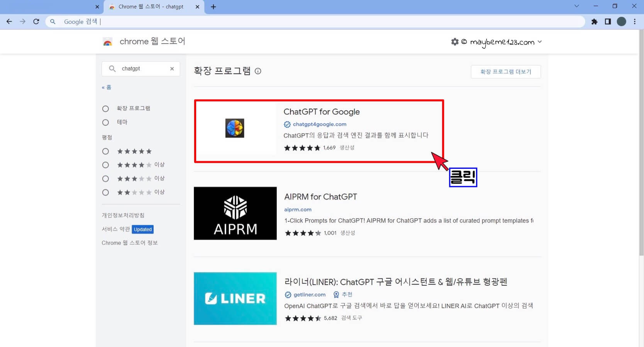Click the Updated badge next to 서비스 약관
The width and height of the screenshot is (644, 347).
pyautogui.click(x=143, y=229)
